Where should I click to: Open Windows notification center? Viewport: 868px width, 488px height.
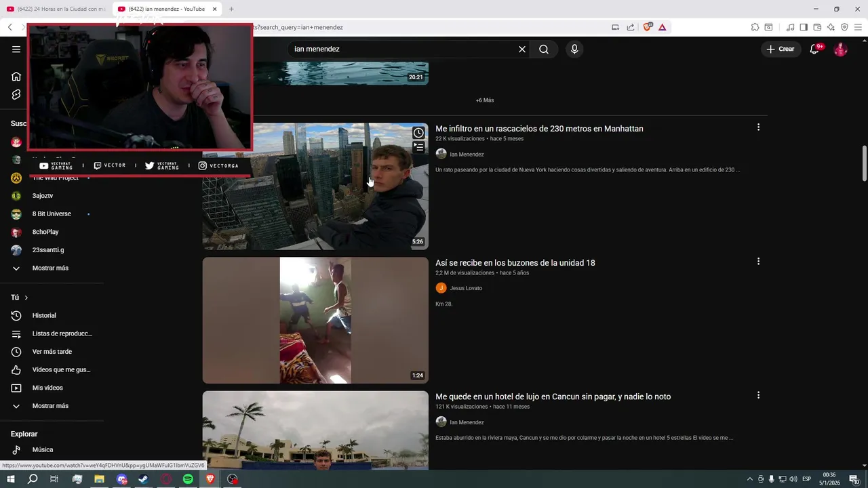coord(854,479)
